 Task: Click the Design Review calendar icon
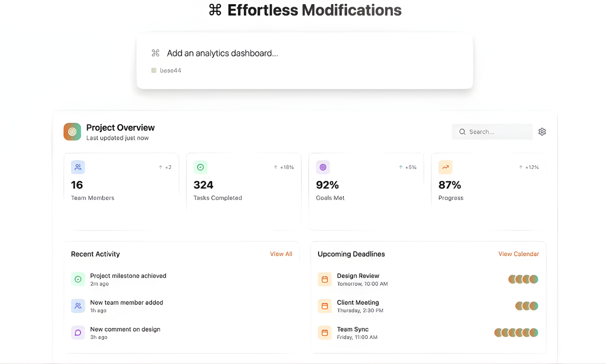click(325, 279)
